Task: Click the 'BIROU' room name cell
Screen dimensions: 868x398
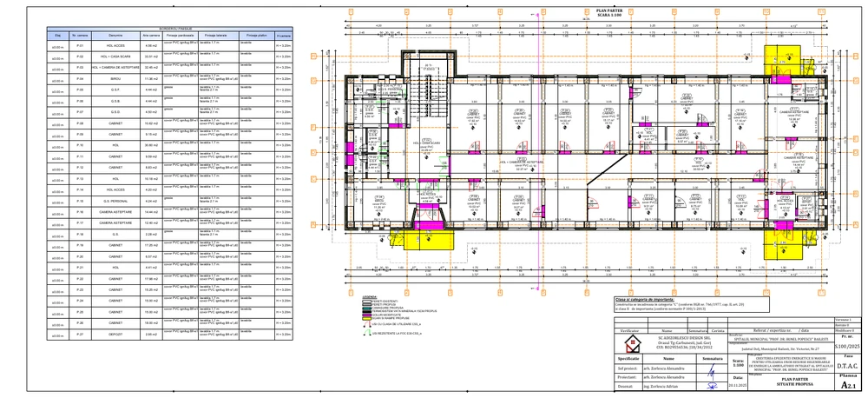Action: click(x=115, y=79)
